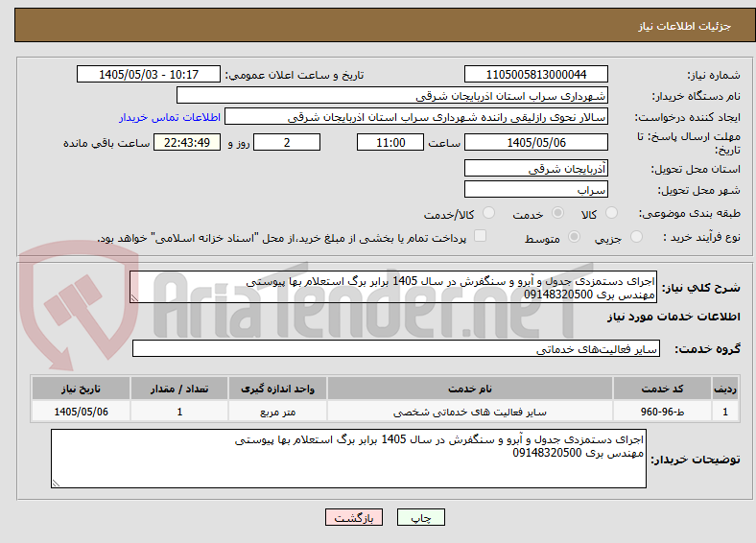Open اطلاعات تماس خریدار link
The height and width of the screenshot is (543, 756).
pyautogui.click(x=170, y=117)
